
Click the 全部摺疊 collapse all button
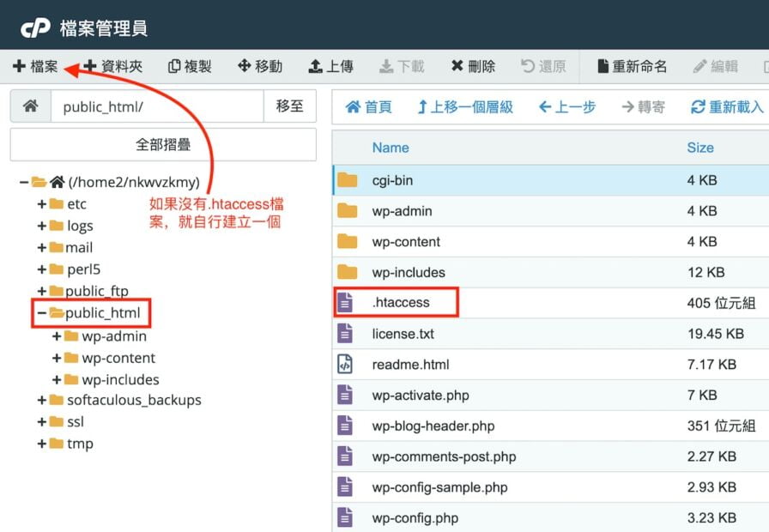(x=162, y=145)
